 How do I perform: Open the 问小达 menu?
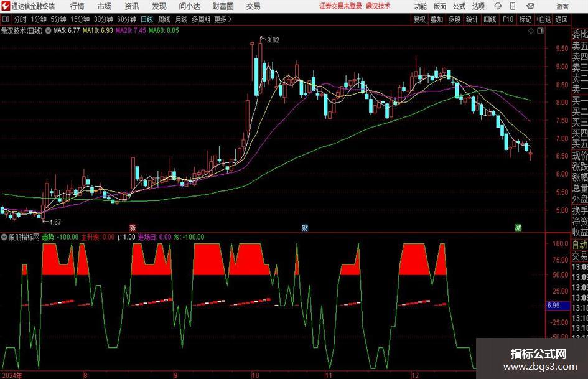pos(189,6)
